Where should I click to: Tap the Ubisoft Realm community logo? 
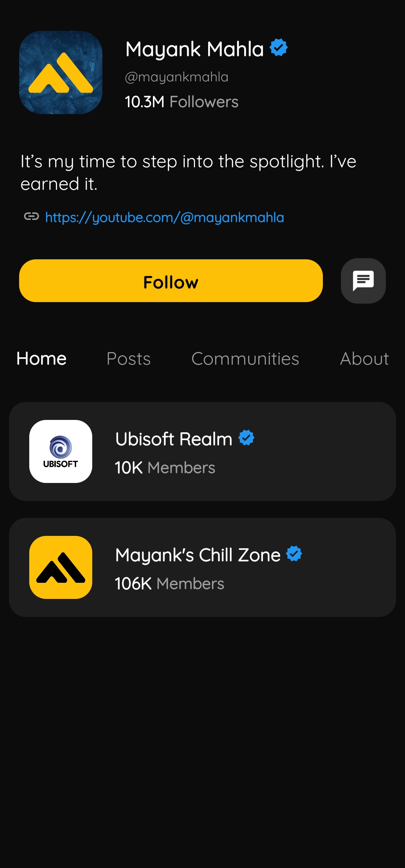pos(61,451)
